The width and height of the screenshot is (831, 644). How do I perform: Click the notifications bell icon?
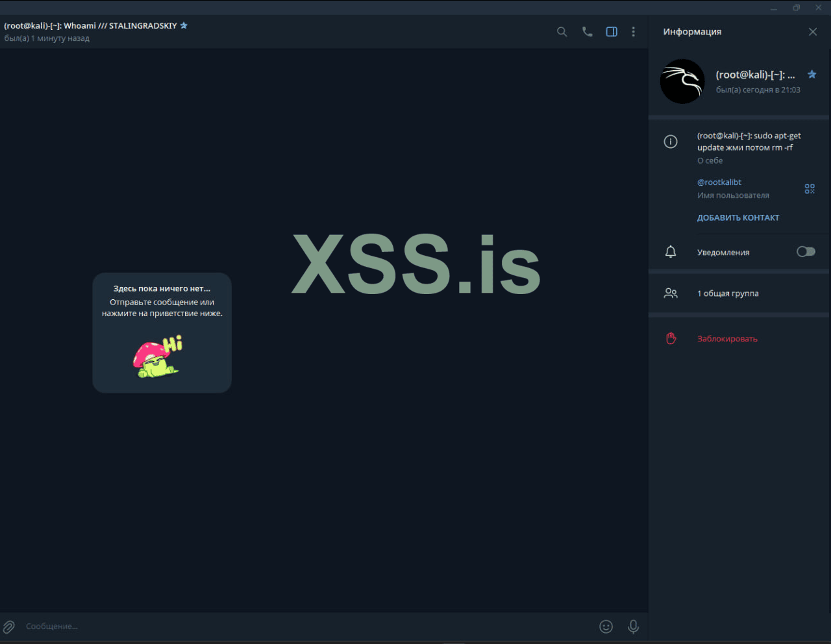pyautogui.click(x=671, y=252)
